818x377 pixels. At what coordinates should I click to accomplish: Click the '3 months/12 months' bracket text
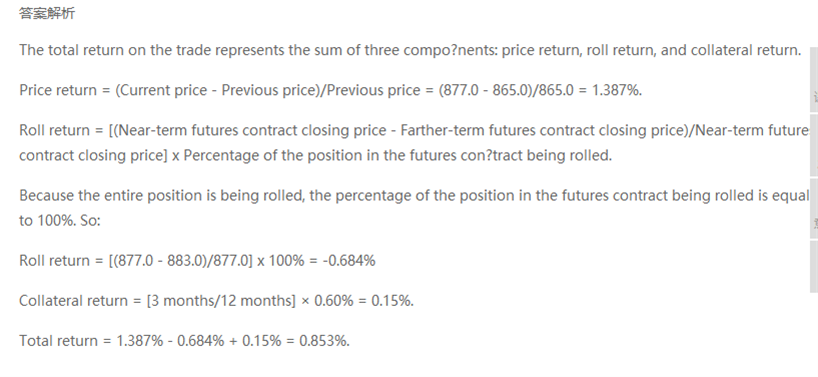tap(221, 301)
